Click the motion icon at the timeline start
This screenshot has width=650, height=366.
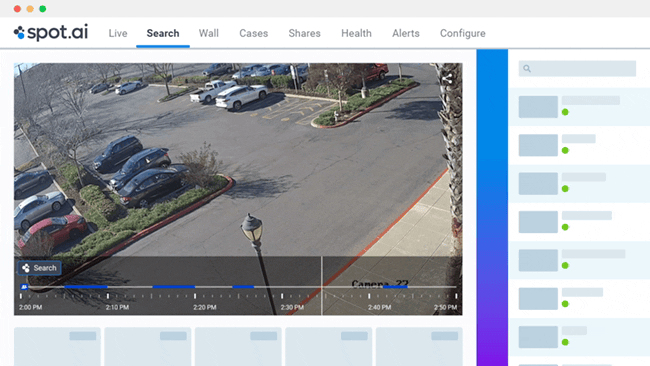[x=24, y=287]
